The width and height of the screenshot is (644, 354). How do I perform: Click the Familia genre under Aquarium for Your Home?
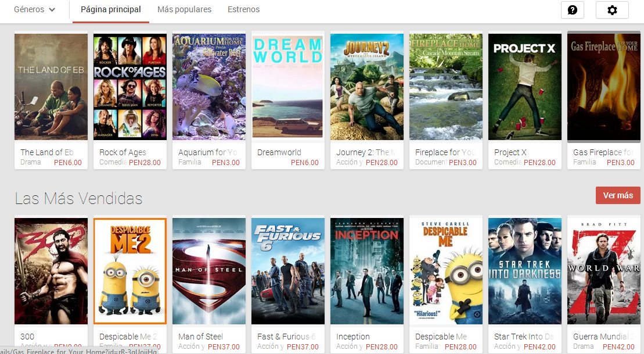point(190,162)
